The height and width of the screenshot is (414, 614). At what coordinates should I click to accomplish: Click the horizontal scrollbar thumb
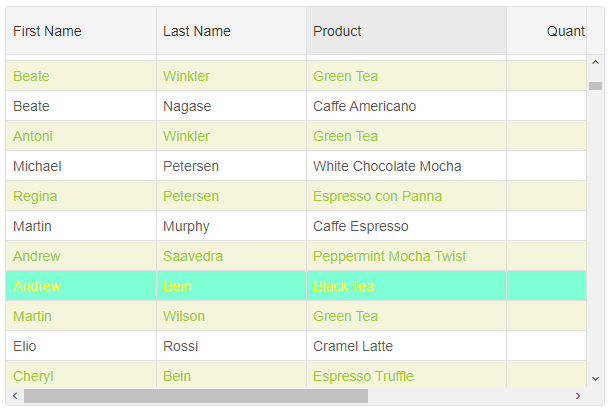[195, 396]
